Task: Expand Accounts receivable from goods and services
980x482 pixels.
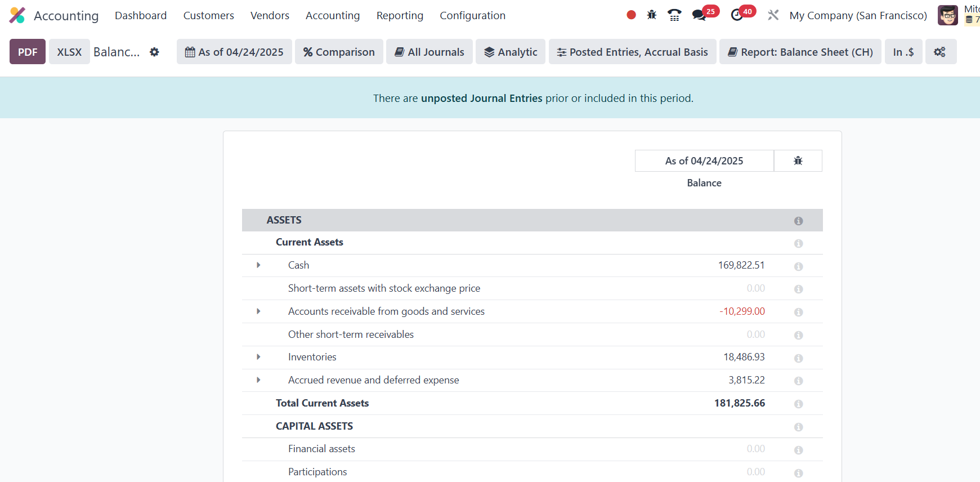Action: 258,311
